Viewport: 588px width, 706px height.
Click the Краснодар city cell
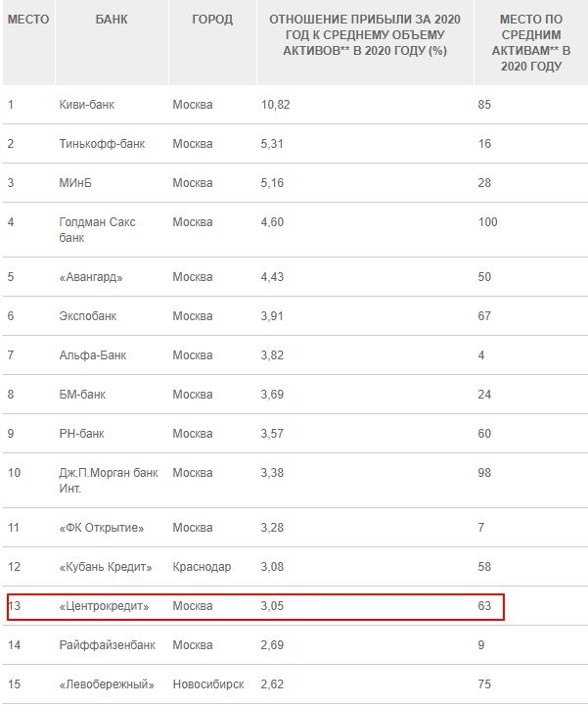tap(202, 567)
